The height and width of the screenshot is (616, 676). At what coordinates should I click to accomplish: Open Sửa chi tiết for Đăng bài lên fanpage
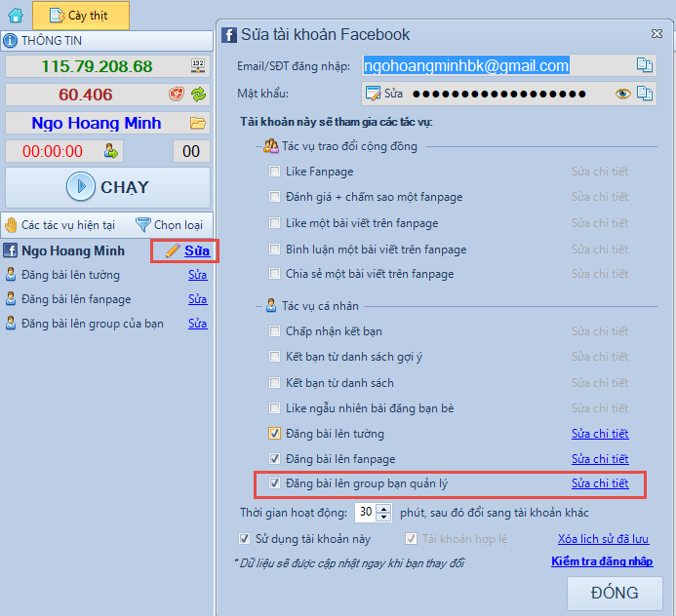click(600, 459)
